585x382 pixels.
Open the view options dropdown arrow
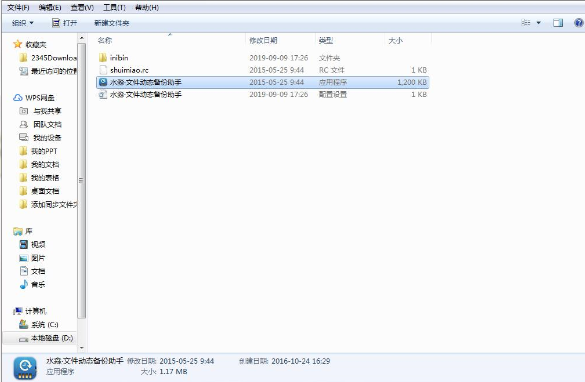point(538,23)
